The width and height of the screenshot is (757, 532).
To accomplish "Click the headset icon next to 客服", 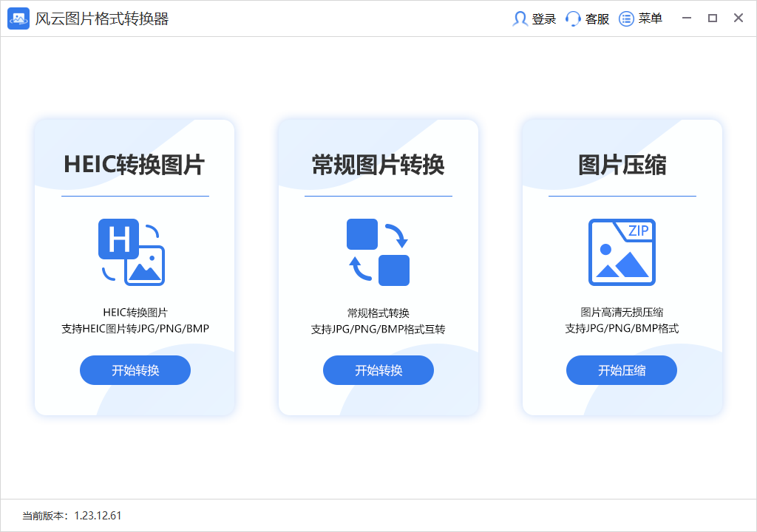I will (x=572, y=18).
